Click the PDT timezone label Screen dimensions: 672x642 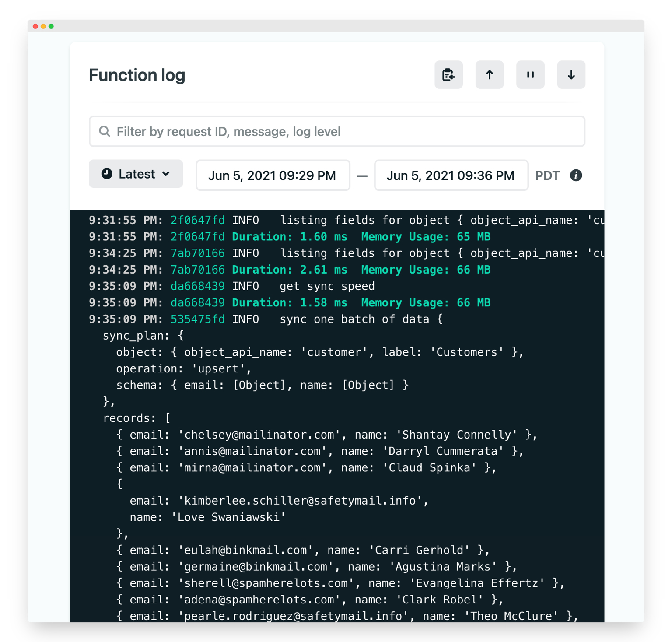pos(547,175)
